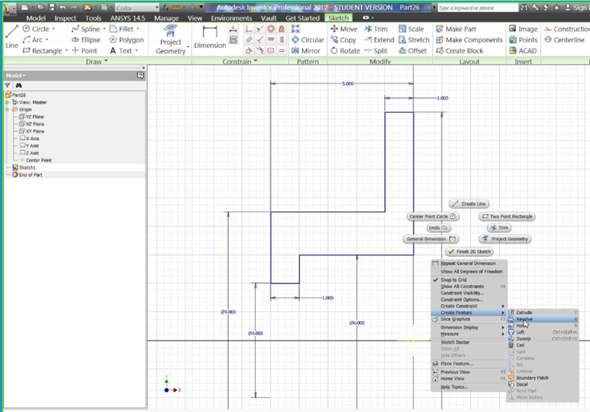Screen dimensions: 590x412
Task: Click the Trim tool in ribbon
Action: coord(376,29)
